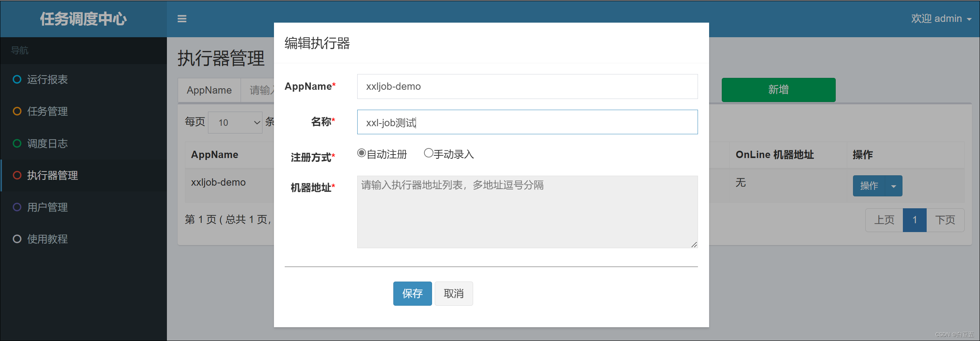Image resolution: width=980 pixels, height=341 pixels.
Task: Open 运行报表 in the sidebar
Action: click(x=84, y=79)
